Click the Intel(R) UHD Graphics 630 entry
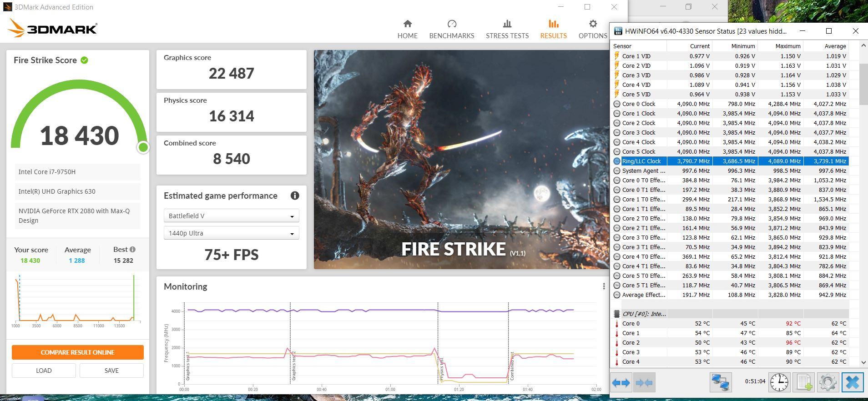 77,191
